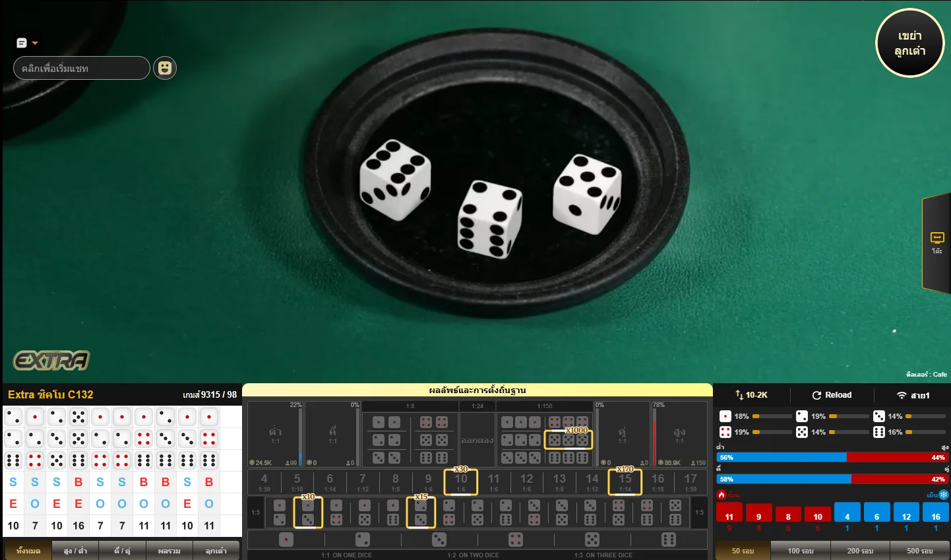Switch to the คี่ / คู่ history tab
This screenshot has height=560, width=951.
(122, 551)
